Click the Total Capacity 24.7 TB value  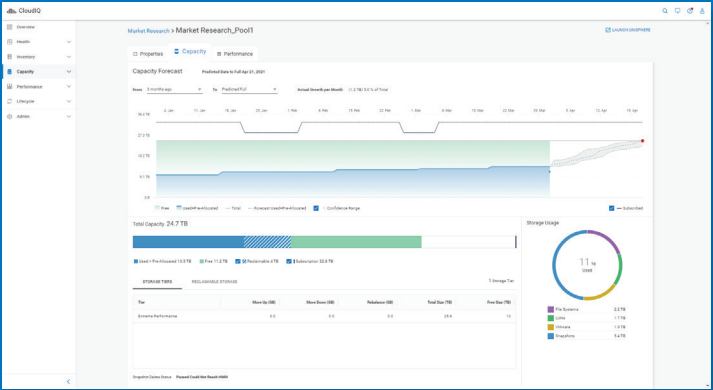(x=177, y=224)
